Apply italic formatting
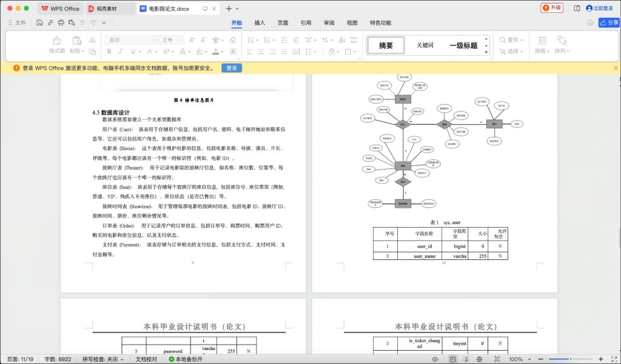 click(121, 51)
